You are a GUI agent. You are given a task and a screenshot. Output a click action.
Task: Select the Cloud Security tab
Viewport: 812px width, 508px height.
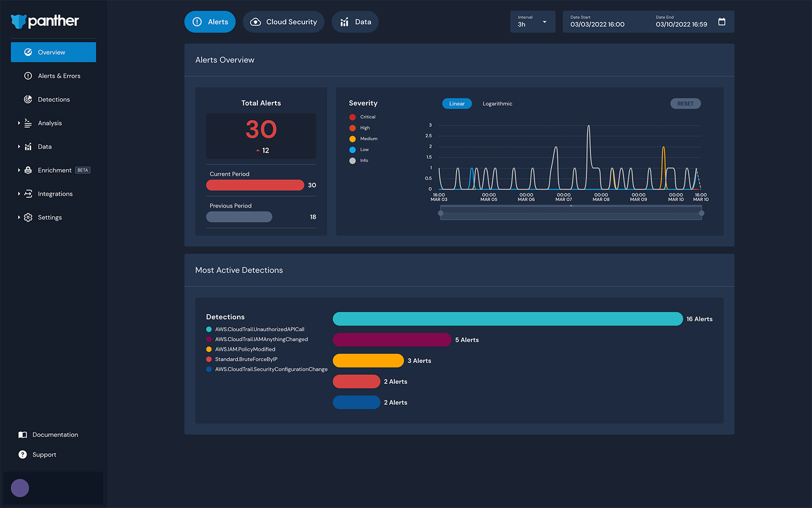(x=283, y=22)
